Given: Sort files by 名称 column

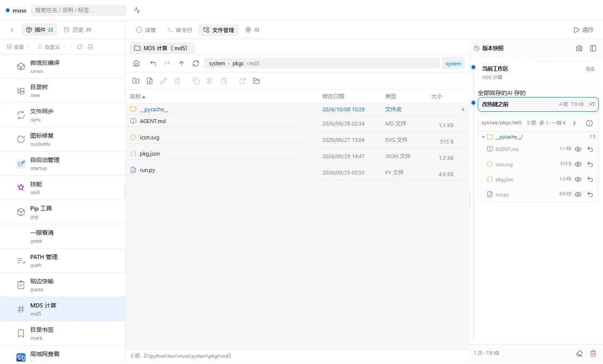Looking at the screenshot, I should click(x=137, y=96).
